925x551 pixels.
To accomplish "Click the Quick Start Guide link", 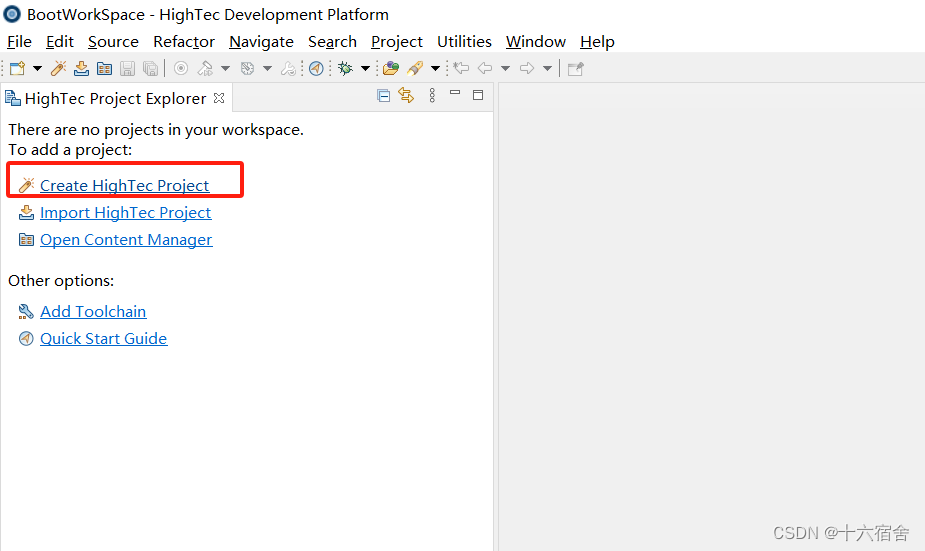I will (x=104, y=339).
